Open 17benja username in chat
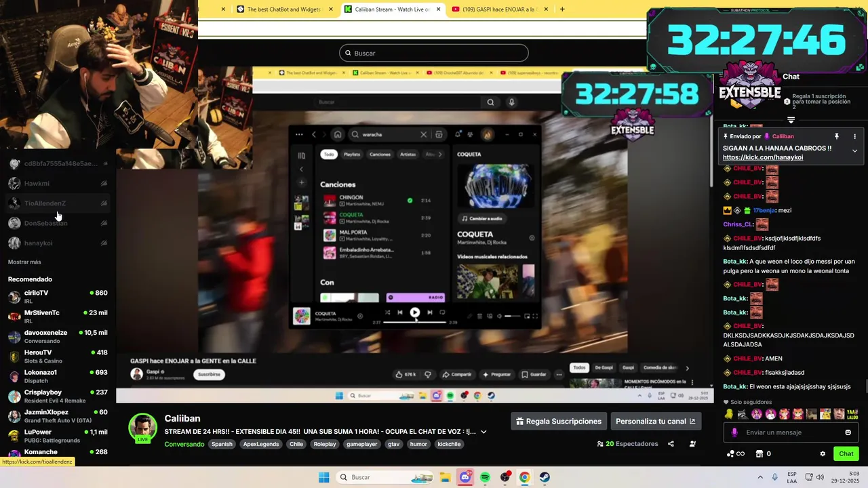The image size is (868, 488). (x=764, y=210)
